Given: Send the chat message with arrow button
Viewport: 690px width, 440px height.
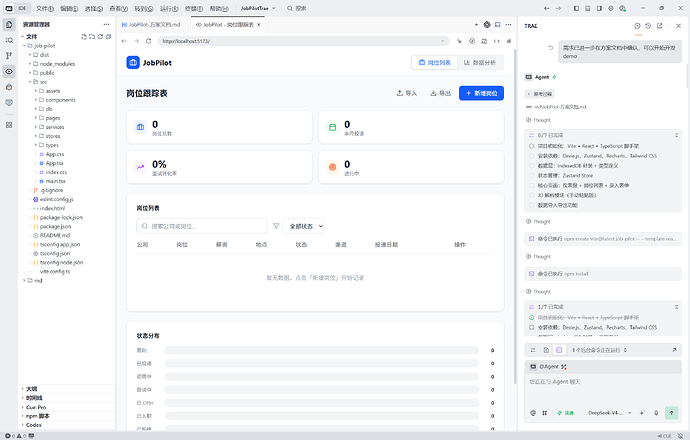Looking at the screenshot, I should pyautogui.click(x=672, y=413).
